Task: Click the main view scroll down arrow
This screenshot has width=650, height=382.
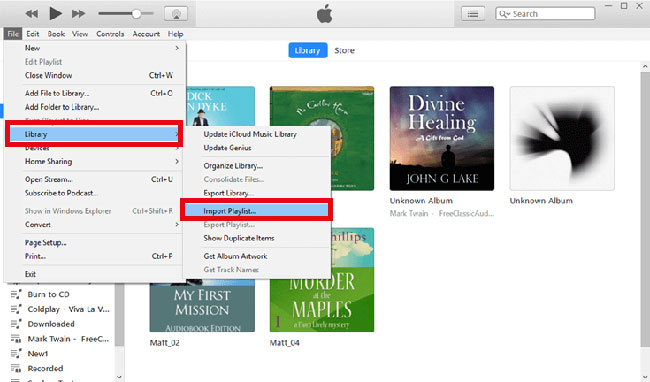Action: click(645, 377)
